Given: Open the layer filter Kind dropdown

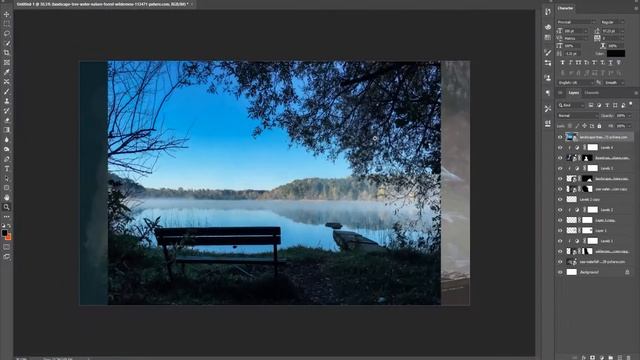Looking at the screenshot, I should (571, 105).
